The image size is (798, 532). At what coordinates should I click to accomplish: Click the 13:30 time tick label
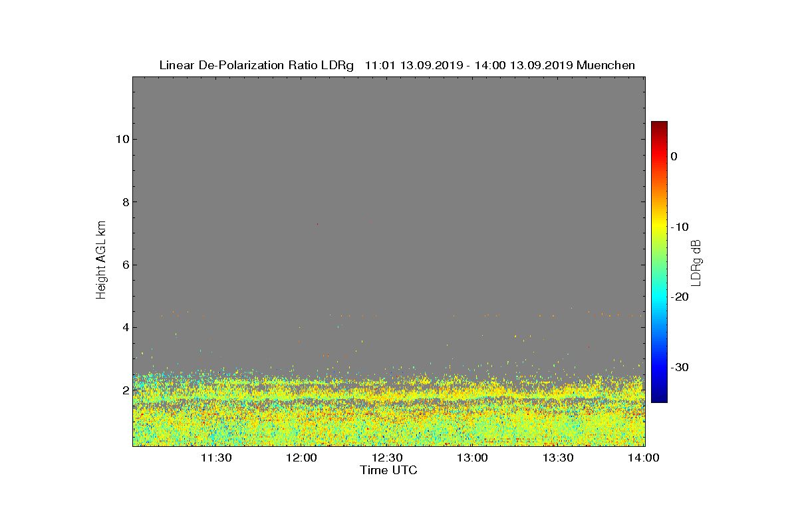point(559,458)
